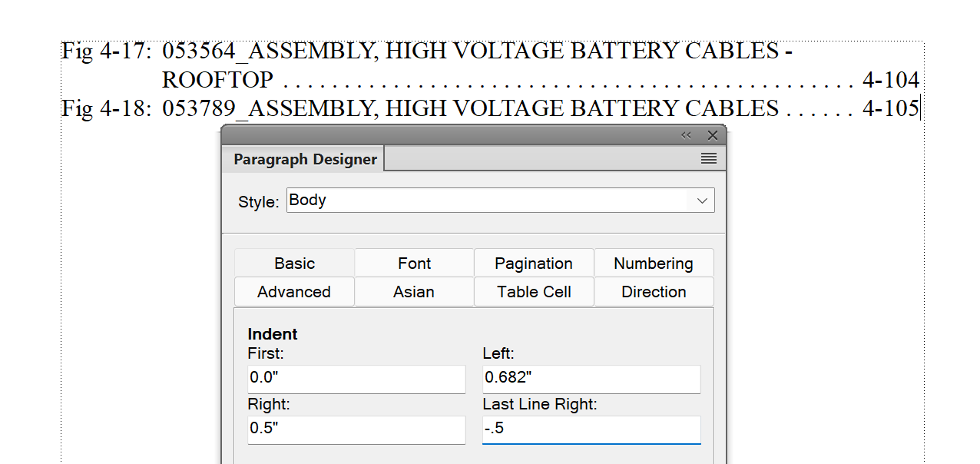
Task: Click inside the Style field showing Body
Action: [x=492, y=200]
